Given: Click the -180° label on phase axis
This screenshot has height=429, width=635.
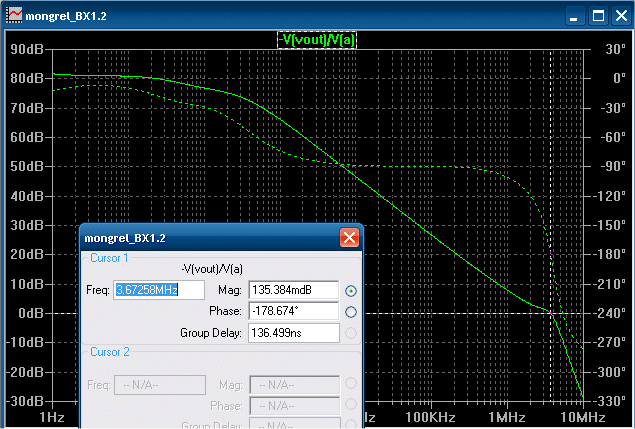Looking at the screenshot, I should (x=609, y=254).
